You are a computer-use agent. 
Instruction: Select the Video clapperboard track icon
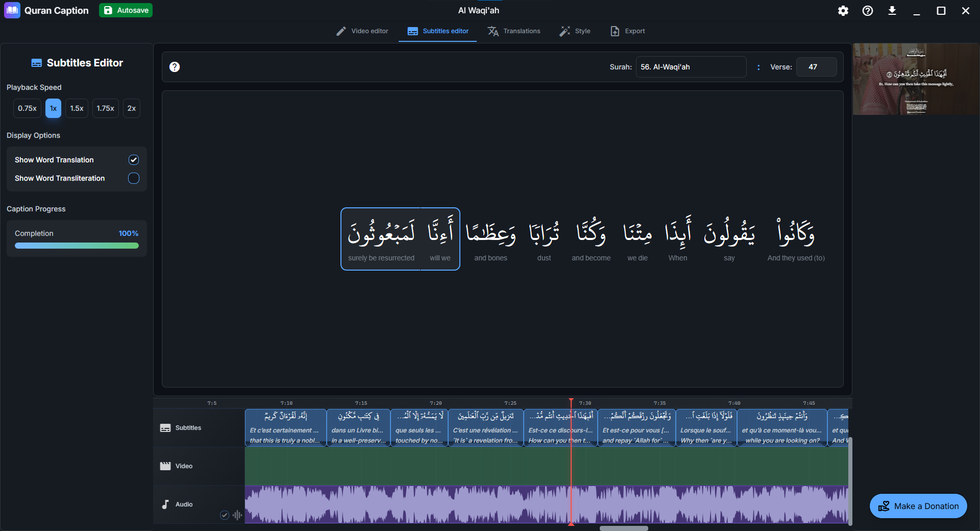tap(165, 466)
